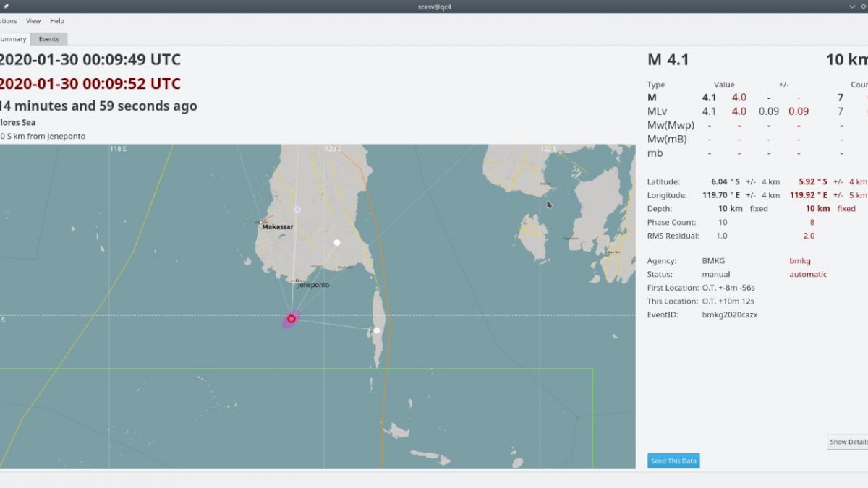868x488 pixels.
Task: Click the red automatic status text
Action: click(807, 274)
